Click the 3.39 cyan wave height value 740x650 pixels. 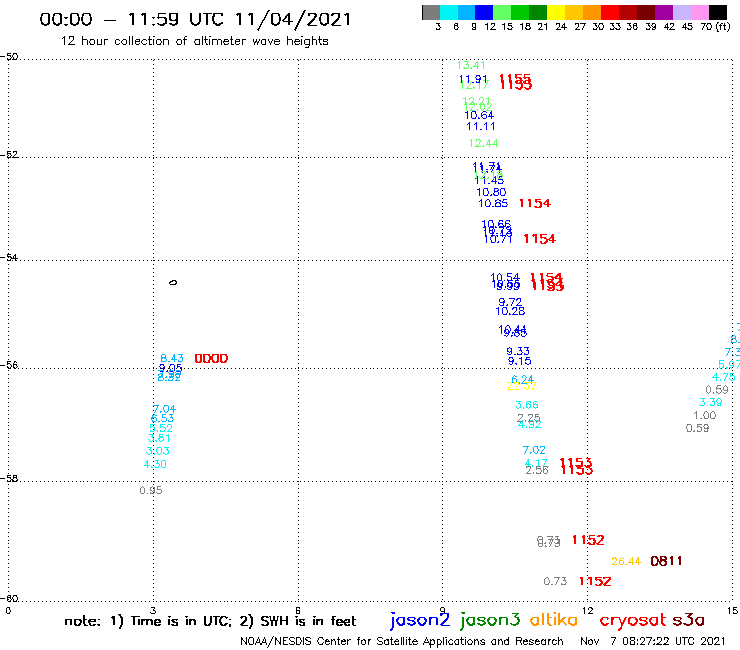click(x=710, y=402)
